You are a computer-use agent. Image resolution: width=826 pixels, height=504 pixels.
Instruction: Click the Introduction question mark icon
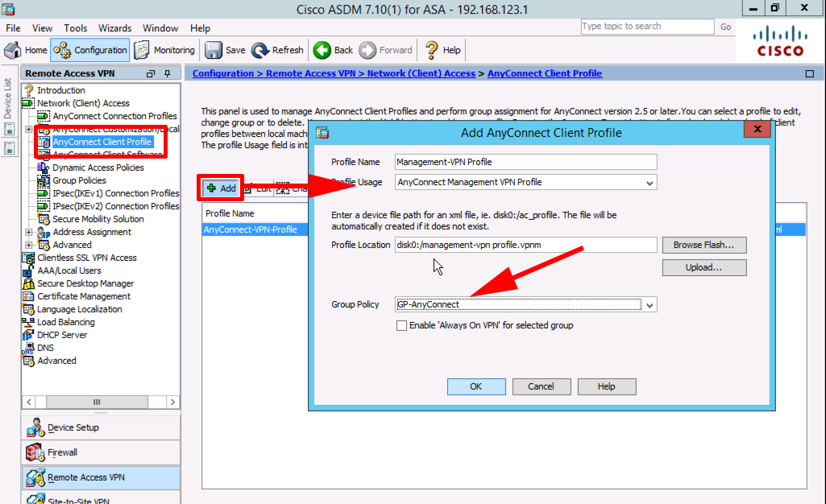[29, 90]
